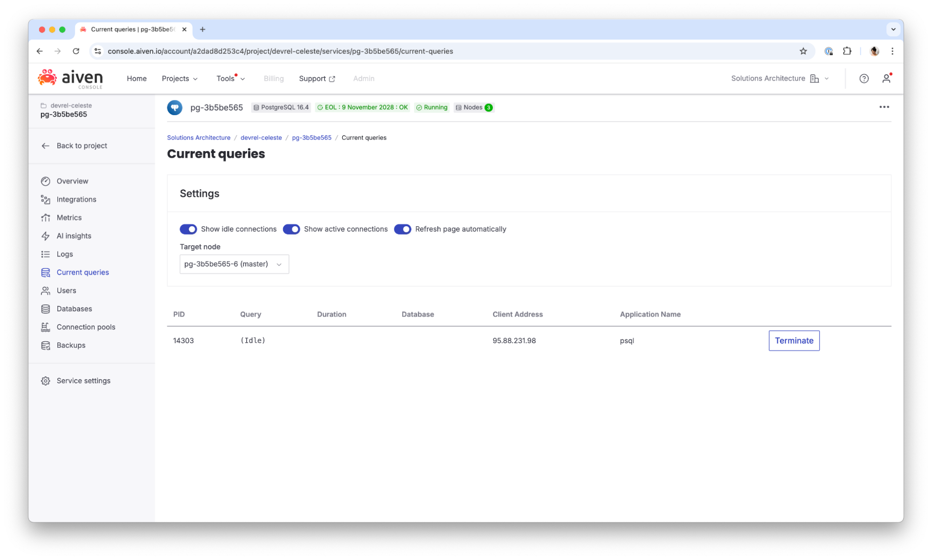Viewport: 932px width, 560px height.
Task: Go to Home in top navigation
Action: tap(137, 79)
